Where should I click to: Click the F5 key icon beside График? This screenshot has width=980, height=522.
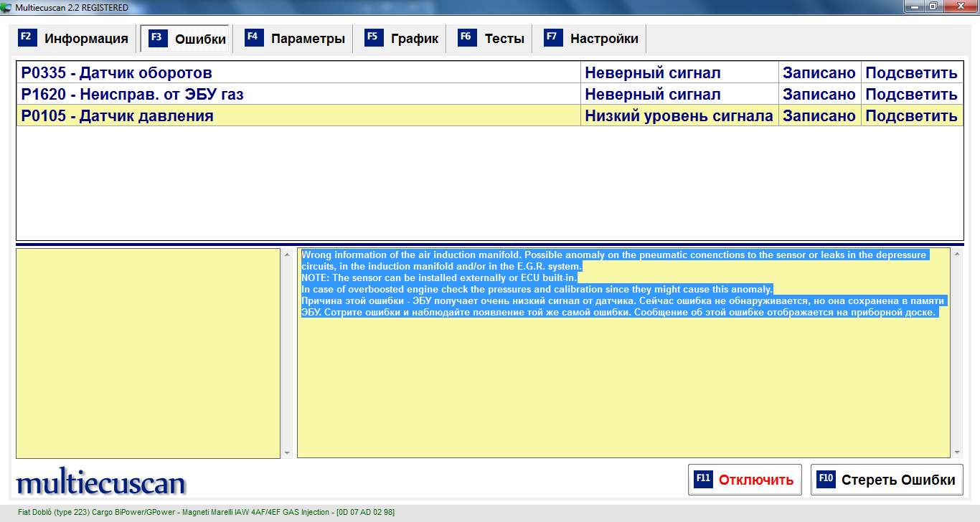pyautogui.click(x=374, y=38)
